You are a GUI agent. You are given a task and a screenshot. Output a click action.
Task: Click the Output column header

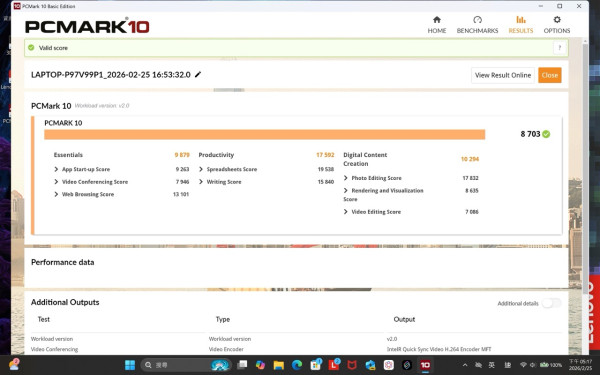[404, 319]
